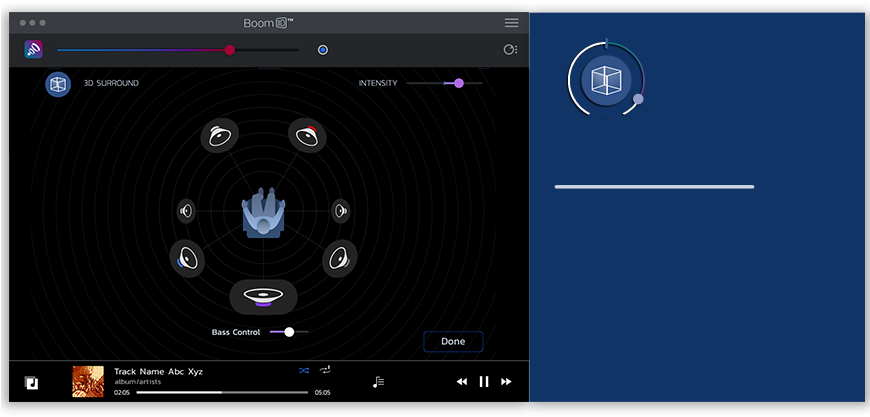Adjust the main volume boost slider
Viewport: 870px width, 417px height.
178,50
